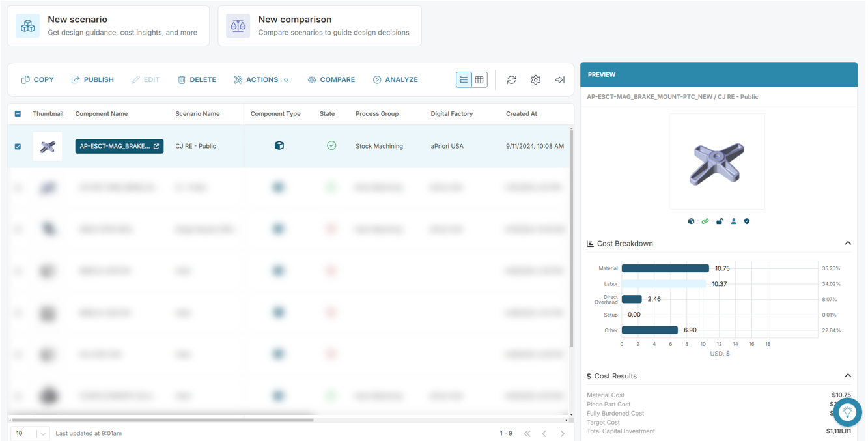Collapse preview panel with arrow icon
This screenshot has width=868, height=441.
click(x=559, y=79)
